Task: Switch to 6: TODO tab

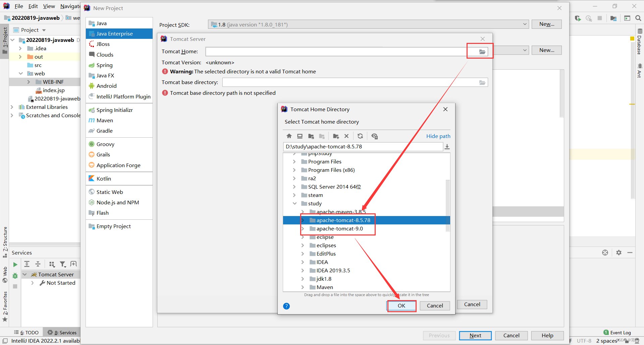Action: point(26,332)
